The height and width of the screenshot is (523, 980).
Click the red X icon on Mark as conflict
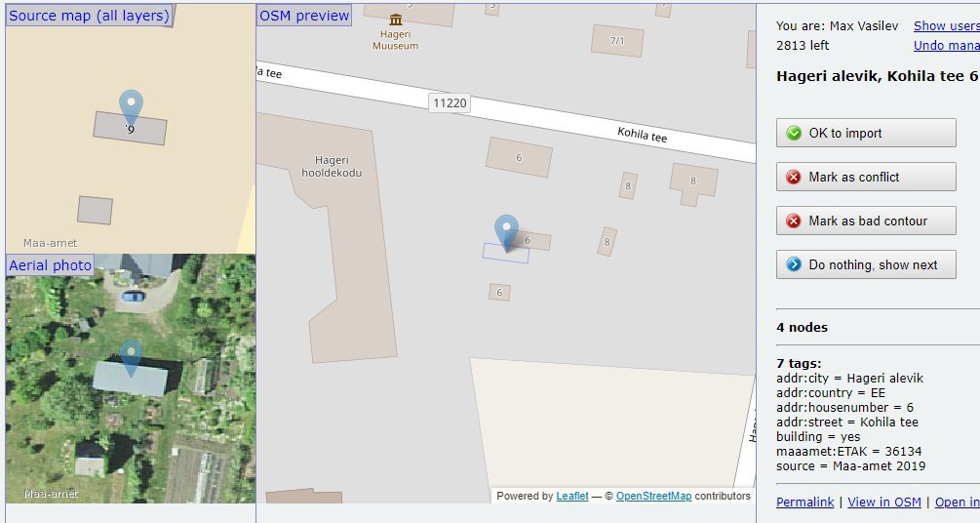point(794,177)
